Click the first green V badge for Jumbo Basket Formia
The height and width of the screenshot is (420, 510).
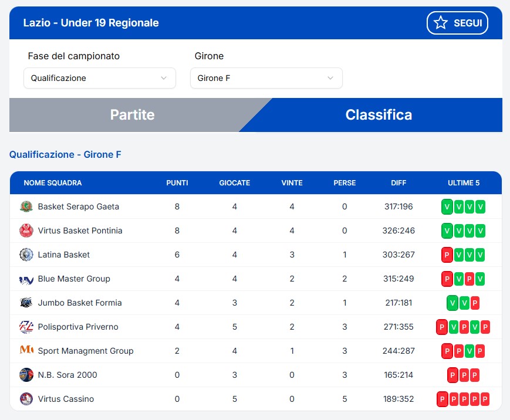click(452, 303)
